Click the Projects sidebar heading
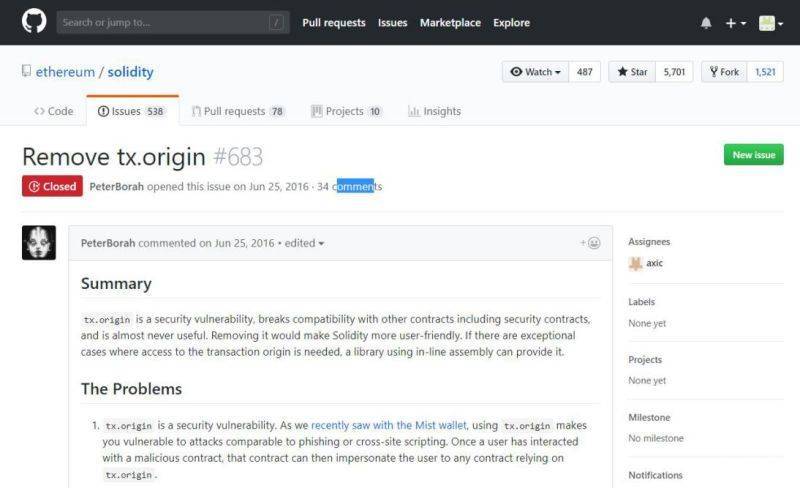This screenshot has width=800, height=488. click(645, 359)
